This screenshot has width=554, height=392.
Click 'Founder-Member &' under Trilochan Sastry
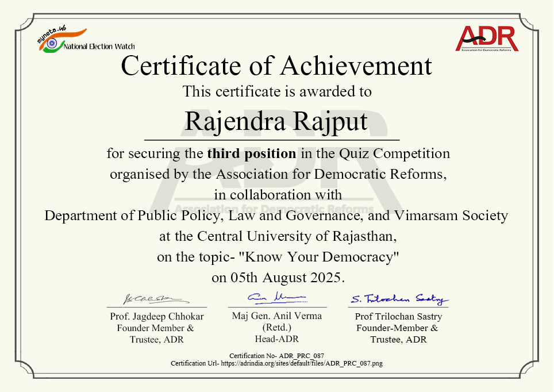397,328
